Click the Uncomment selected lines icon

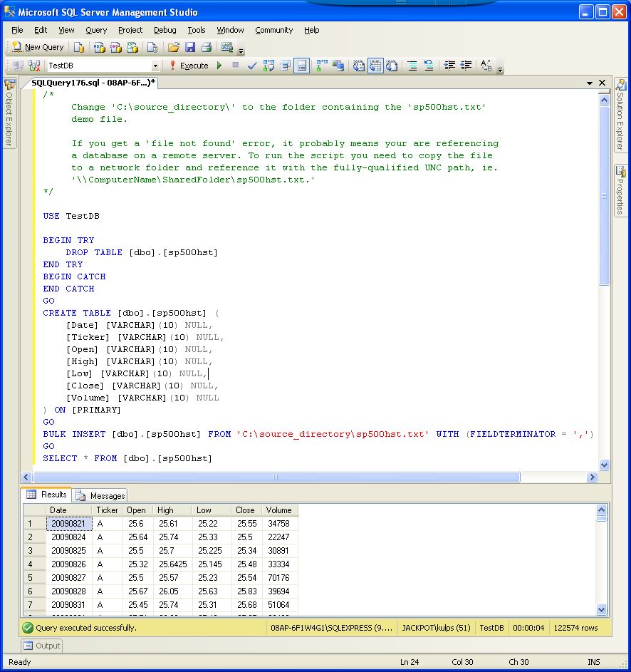429,66
